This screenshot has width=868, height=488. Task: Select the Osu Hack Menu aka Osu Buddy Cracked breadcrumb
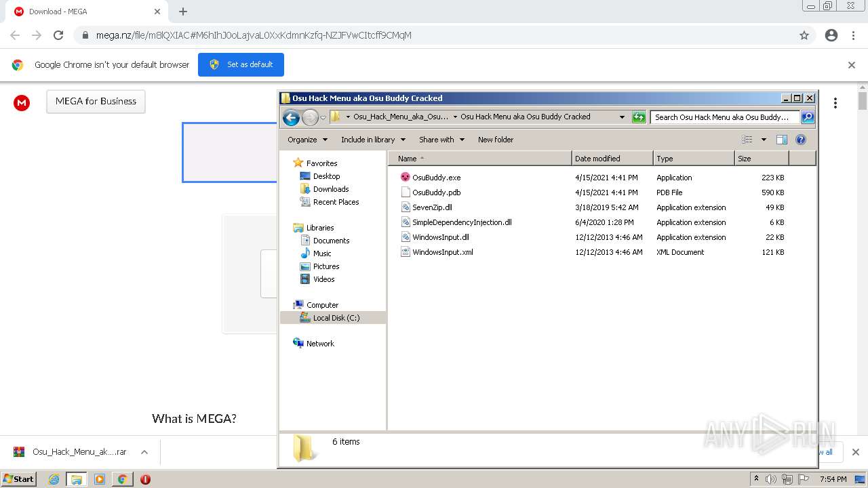click(525, 117)
